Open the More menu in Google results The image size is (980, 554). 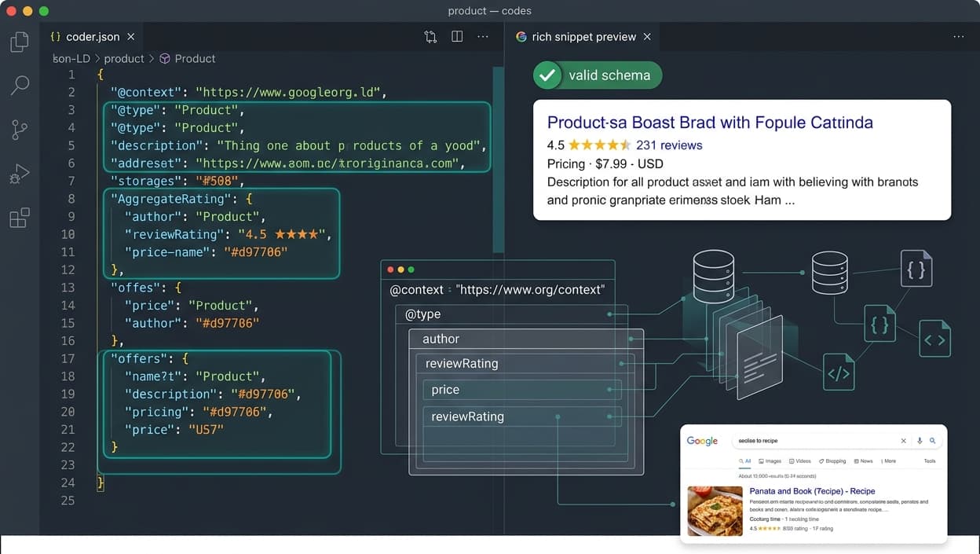888,461
